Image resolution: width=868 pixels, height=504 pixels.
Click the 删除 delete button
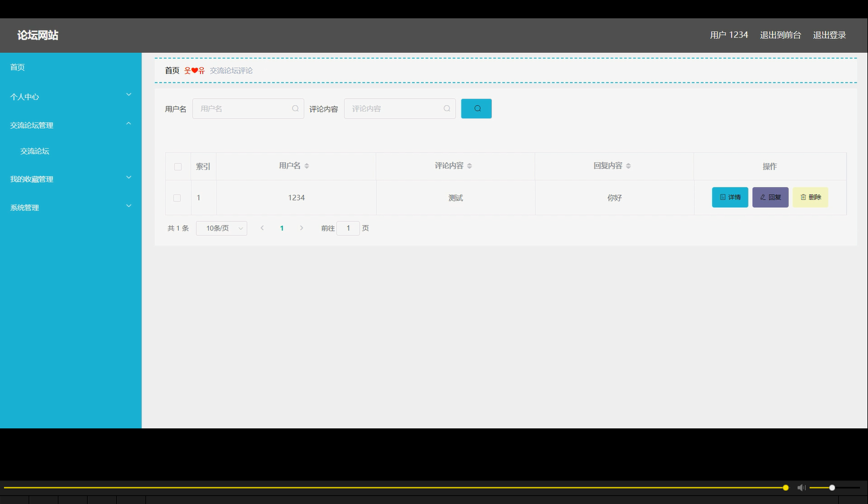point(810,197)
